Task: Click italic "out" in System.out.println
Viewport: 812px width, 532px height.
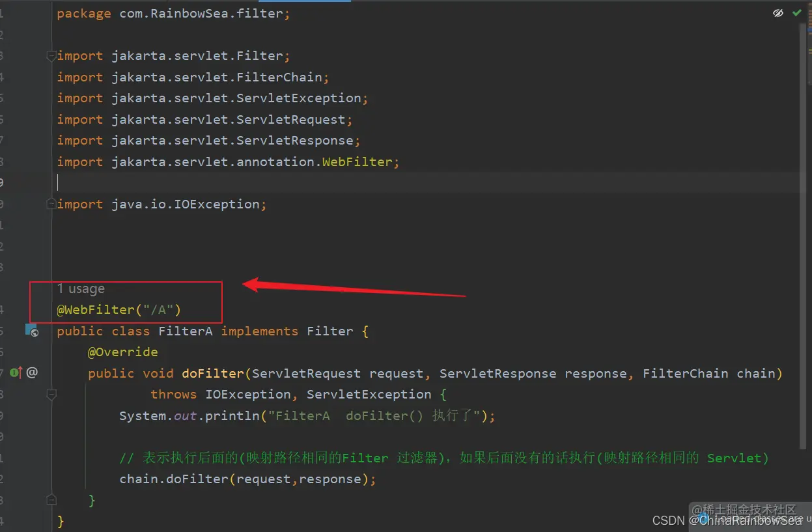Action: point(186,415)
